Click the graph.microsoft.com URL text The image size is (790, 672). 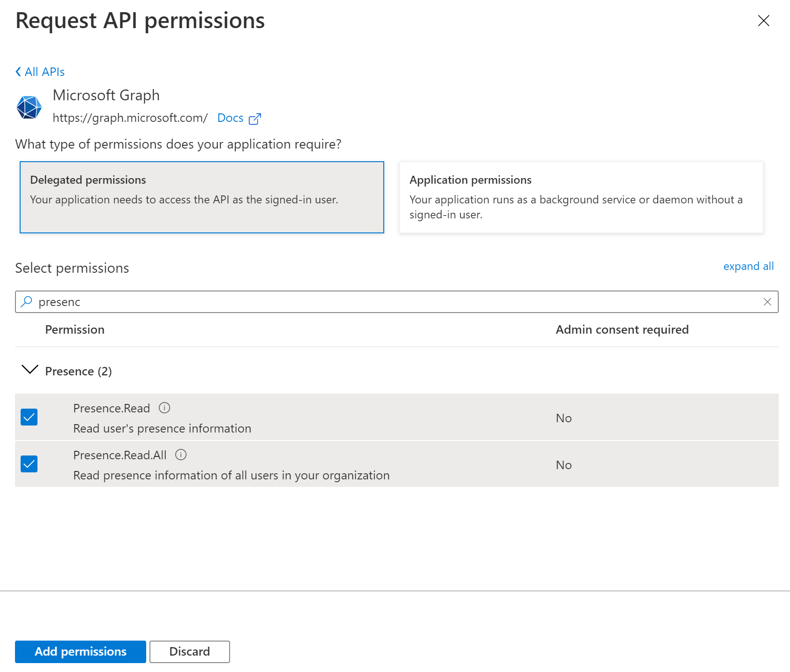[130, 118]
